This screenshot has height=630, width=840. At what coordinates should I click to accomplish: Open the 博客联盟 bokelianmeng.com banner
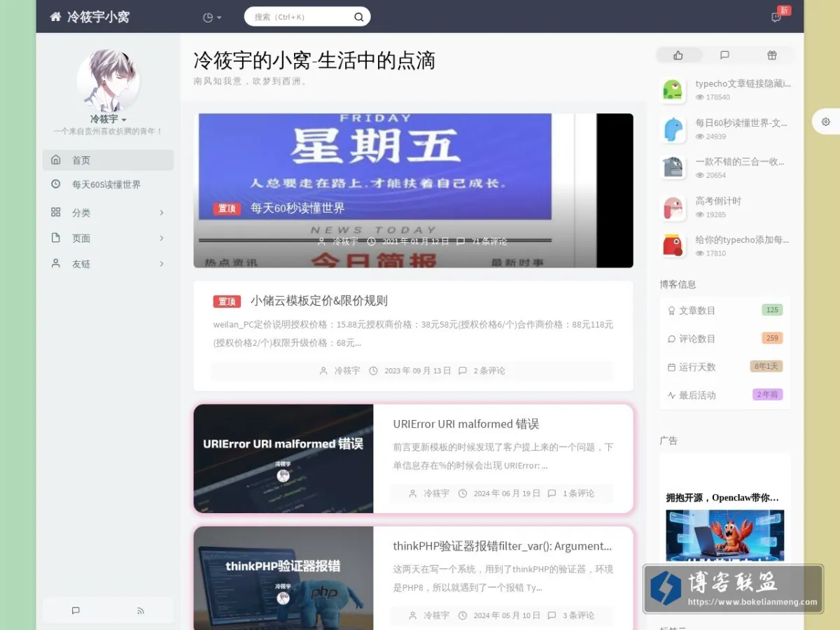click(733, 589)
